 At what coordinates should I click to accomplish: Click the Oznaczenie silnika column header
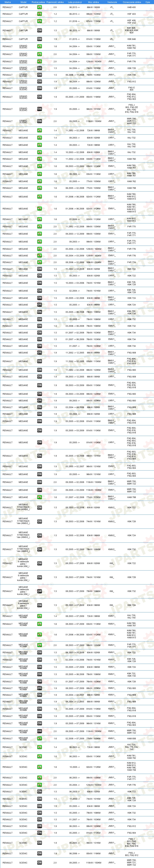click(132, 2)
